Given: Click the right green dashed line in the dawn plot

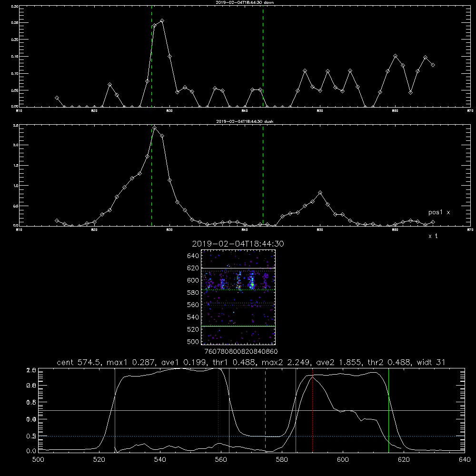Looking at the screenshot, I should pos(263,56).
